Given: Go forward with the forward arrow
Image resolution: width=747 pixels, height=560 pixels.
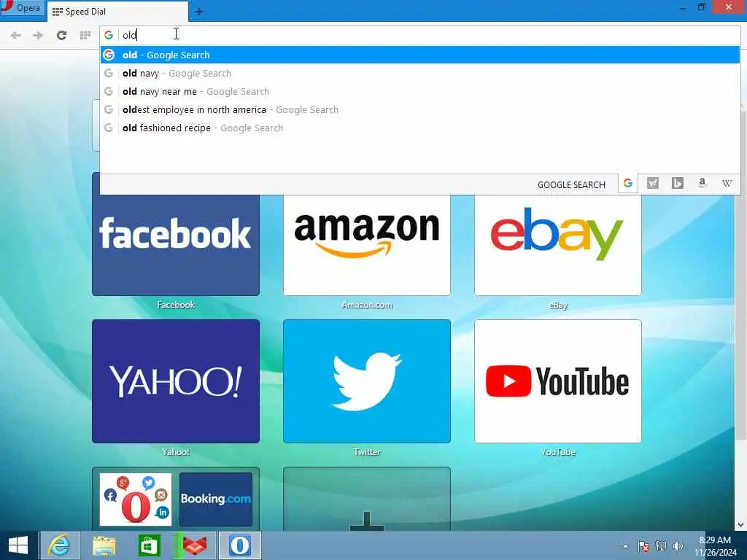Looking at the screenshot, I should click(38, 35).
